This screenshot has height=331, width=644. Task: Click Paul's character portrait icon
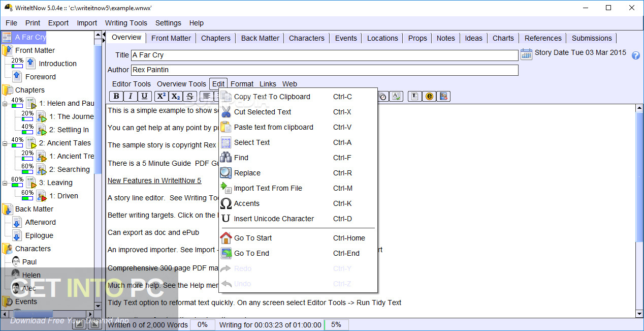(x=16, y=262)
